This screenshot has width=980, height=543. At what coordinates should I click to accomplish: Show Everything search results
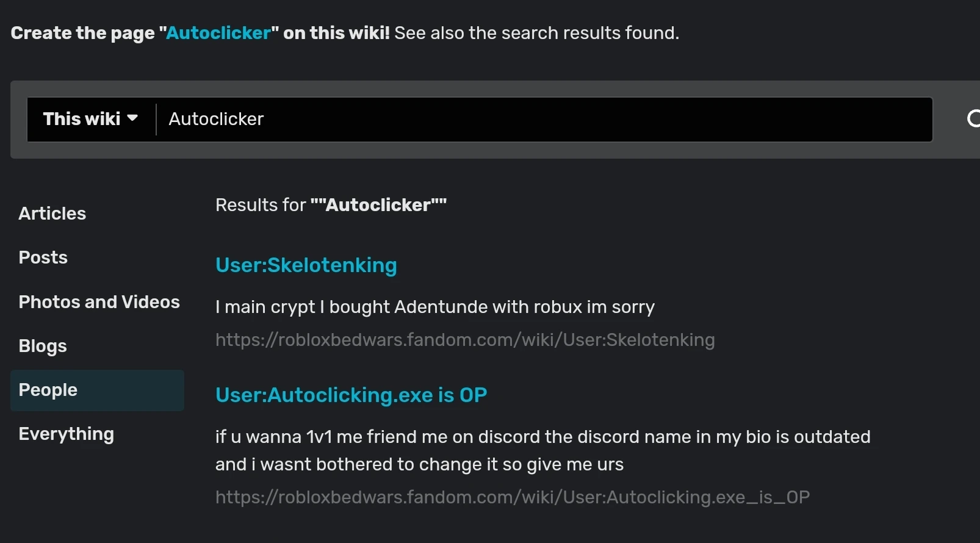66,434
